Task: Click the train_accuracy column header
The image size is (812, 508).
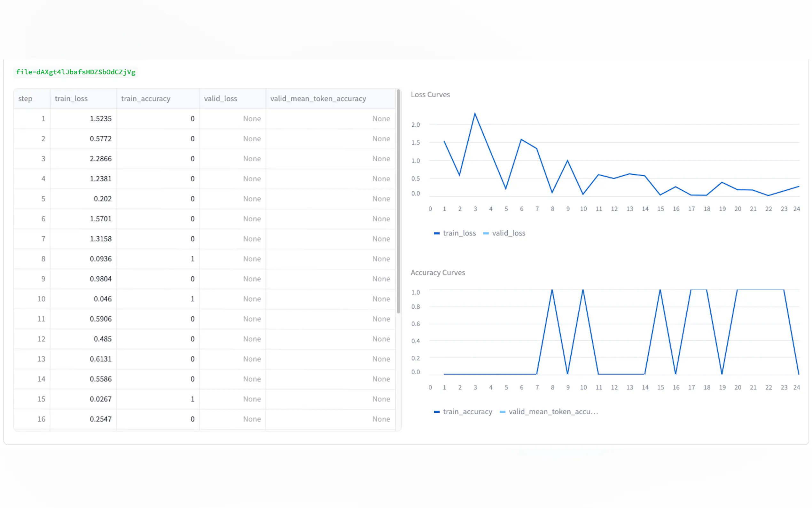Action: (146, 99)
